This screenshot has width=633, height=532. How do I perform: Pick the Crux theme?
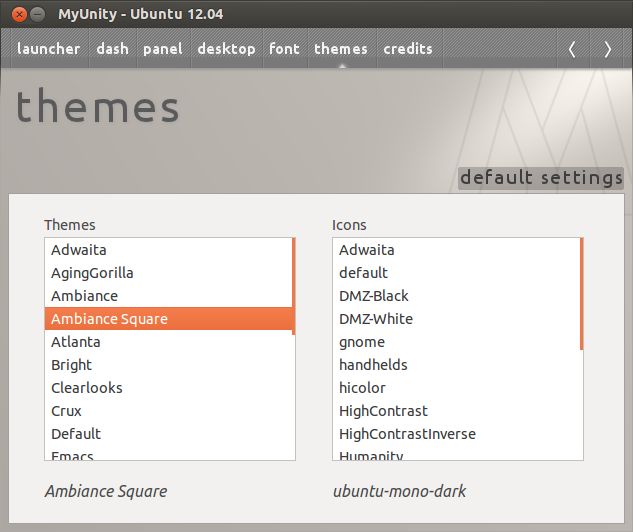[x=168, y=411]
